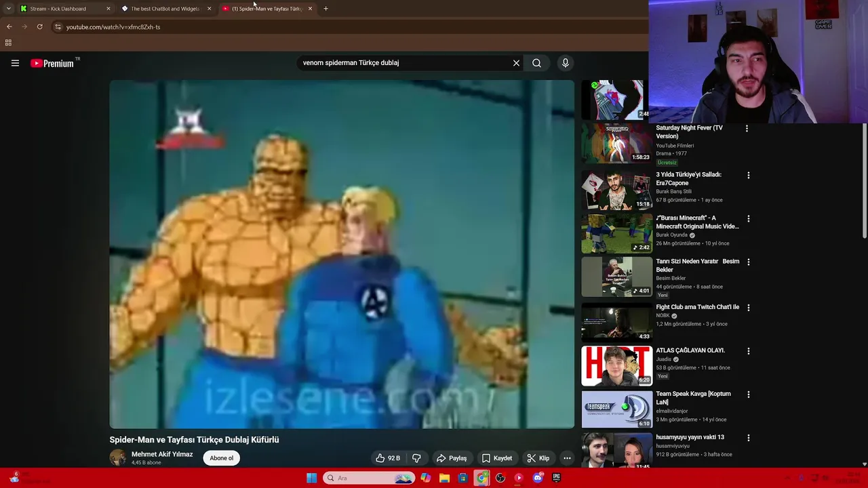Create a clip with Klip button

[538, 458]
